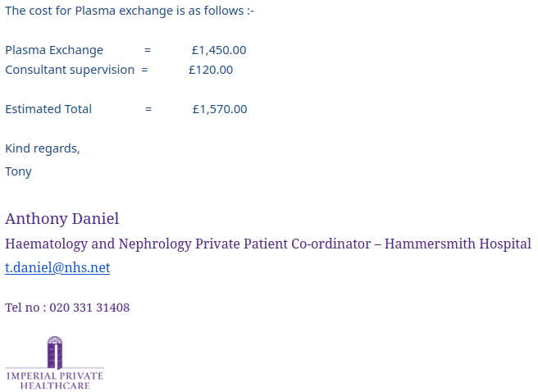Click the Imperial Private Healthcare logo

(55, 362)
